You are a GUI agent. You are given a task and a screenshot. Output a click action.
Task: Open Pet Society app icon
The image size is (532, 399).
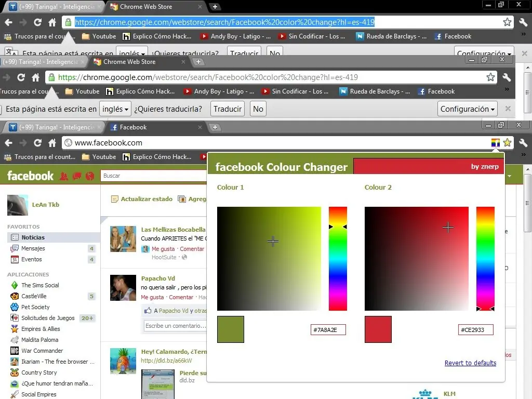point(14,307)
